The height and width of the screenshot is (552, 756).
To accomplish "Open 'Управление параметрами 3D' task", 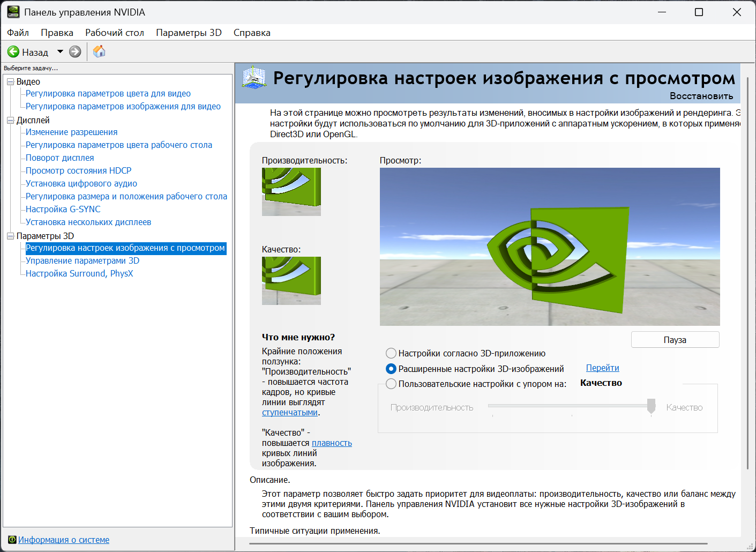I will [83, 260].
